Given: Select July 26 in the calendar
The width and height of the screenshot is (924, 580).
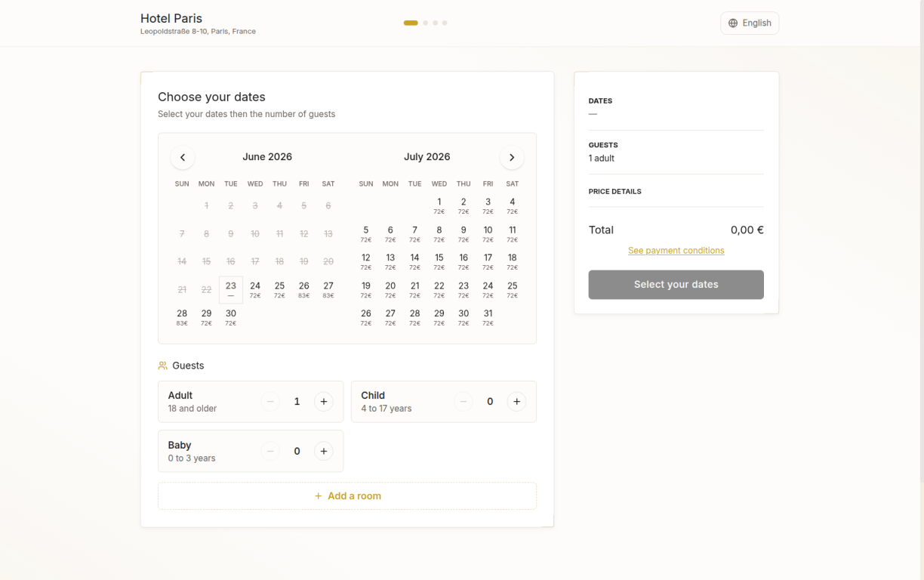Looking at the screenshot, I should pos(366,318).
